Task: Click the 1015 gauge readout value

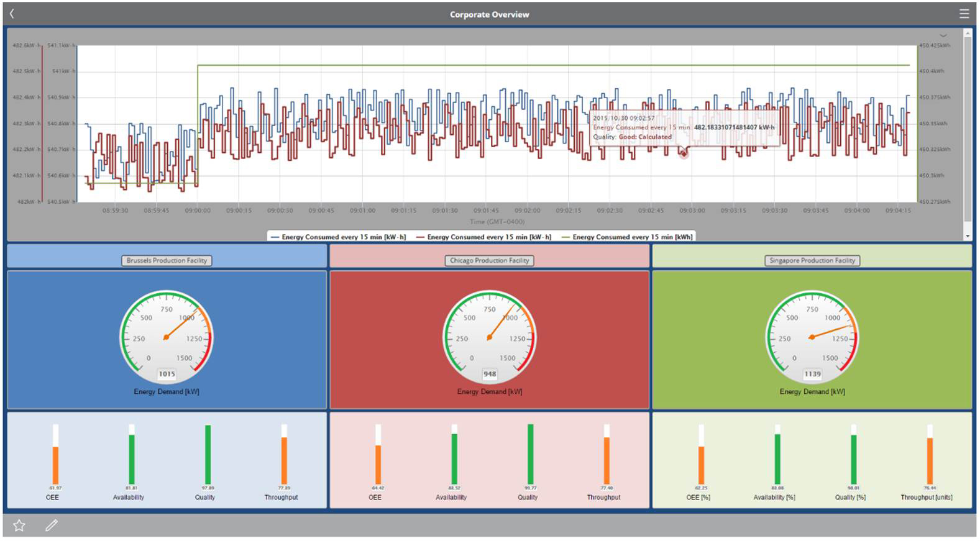Action: coord(167,374)
